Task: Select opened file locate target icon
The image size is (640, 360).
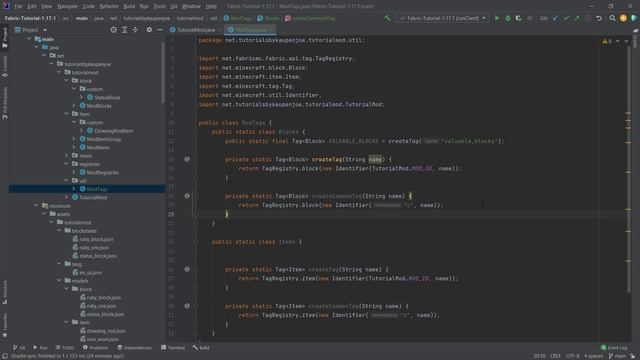Action: (x=113, y=30)
